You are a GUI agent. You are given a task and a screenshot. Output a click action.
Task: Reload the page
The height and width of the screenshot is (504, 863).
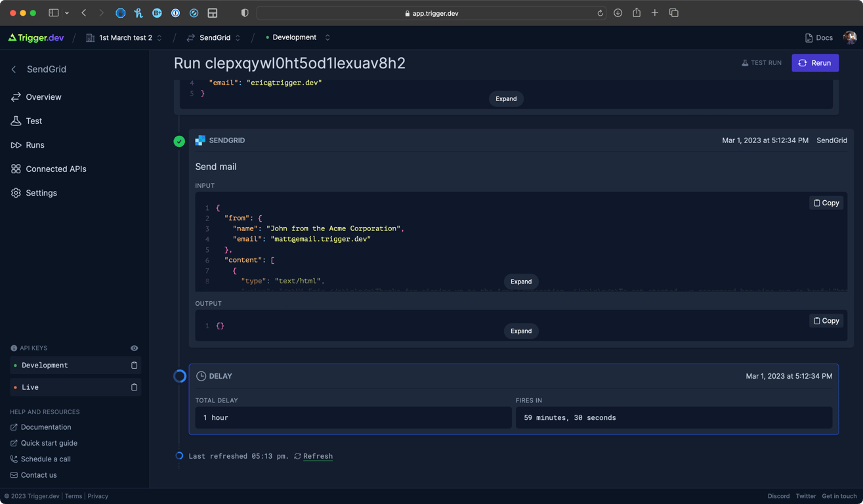[x=600, y=13]
